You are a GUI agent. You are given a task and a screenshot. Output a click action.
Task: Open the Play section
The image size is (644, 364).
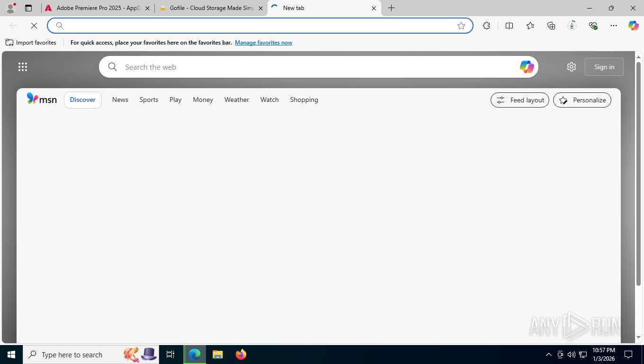[175, 100]
